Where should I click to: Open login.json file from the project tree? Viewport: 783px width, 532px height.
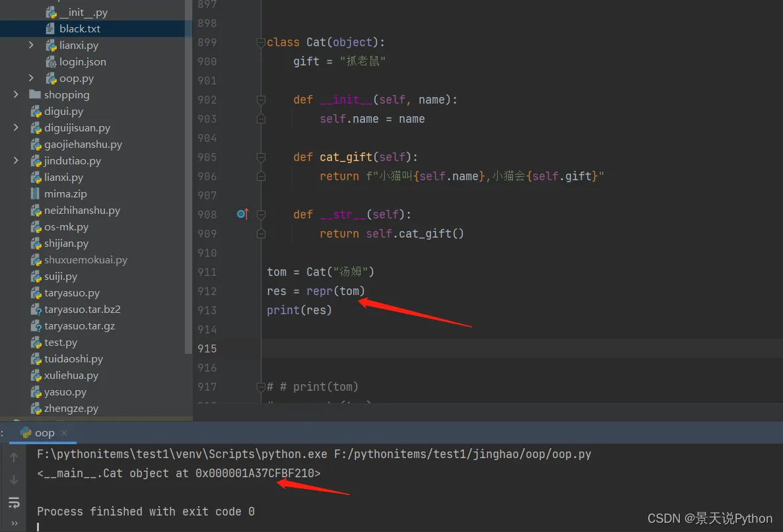[83, 62]
